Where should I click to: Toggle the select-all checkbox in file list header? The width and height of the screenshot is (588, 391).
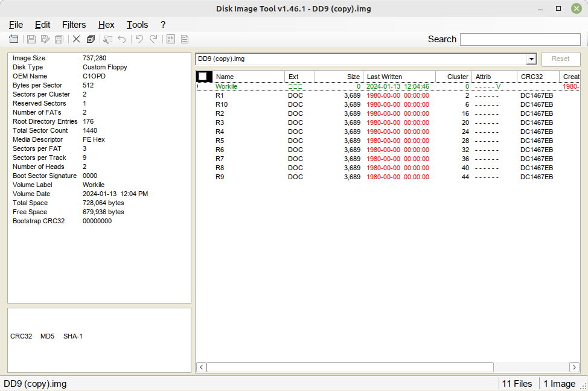[x=202, y=77]
